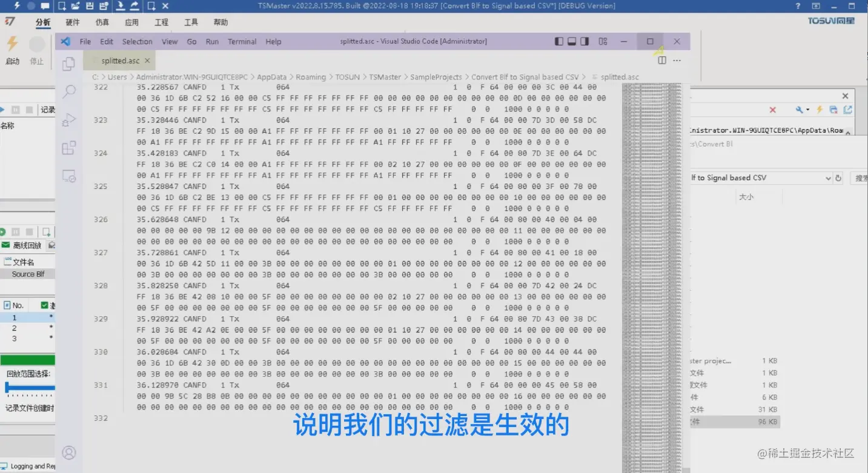This screenshot has width=868, height=473.
Task: Select row number 3 in replay table
Action: [27, 339]
